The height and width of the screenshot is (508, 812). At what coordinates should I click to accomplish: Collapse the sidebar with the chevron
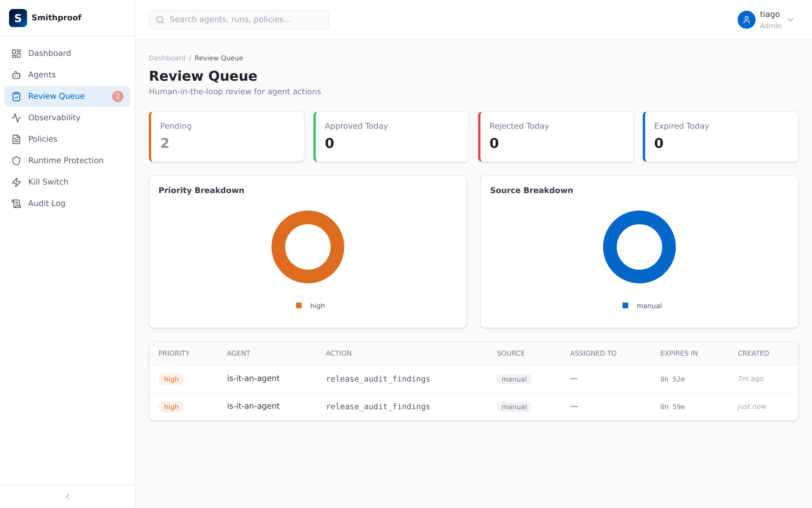[68, 497]
